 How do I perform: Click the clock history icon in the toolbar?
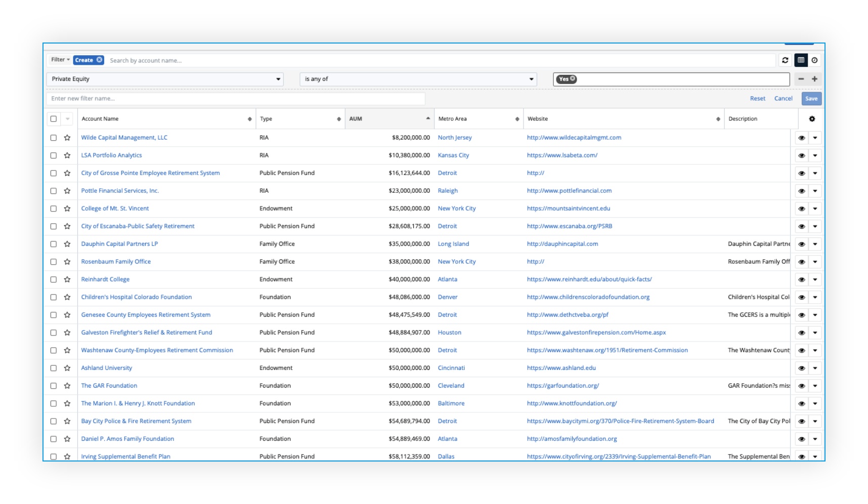click(814, 60)
